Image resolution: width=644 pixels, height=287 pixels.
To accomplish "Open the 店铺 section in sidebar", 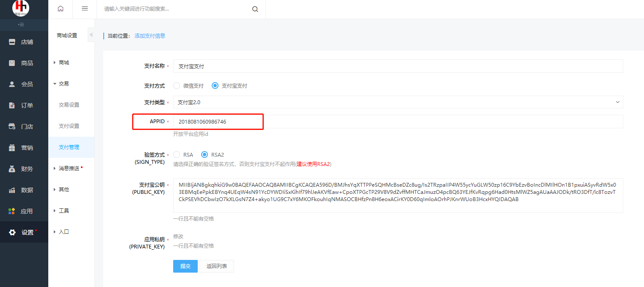I will [x=24, y=42].
